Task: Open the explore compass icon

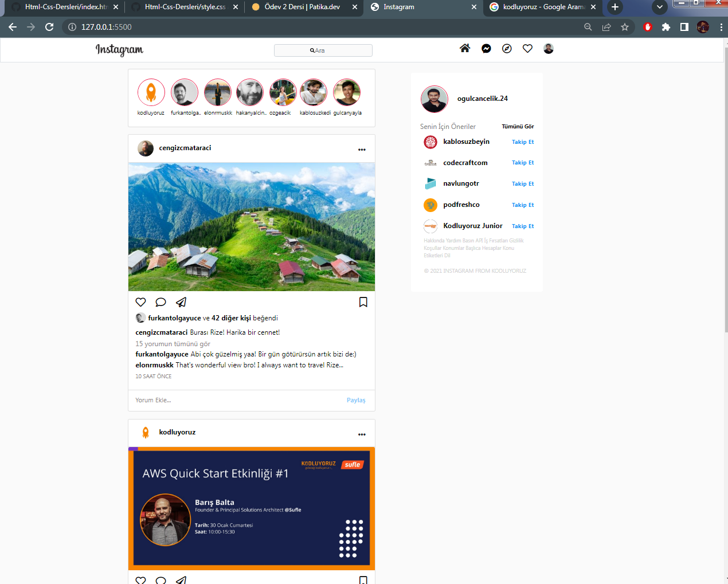Action: (x=507, y=49)
